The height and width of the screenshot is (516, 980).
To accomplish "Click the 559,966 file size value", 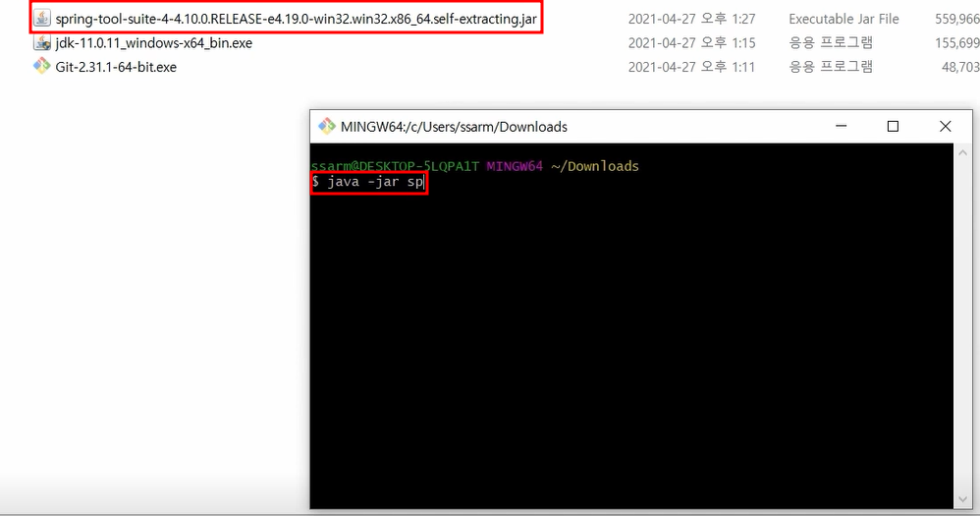I will [x=956, y=19].
